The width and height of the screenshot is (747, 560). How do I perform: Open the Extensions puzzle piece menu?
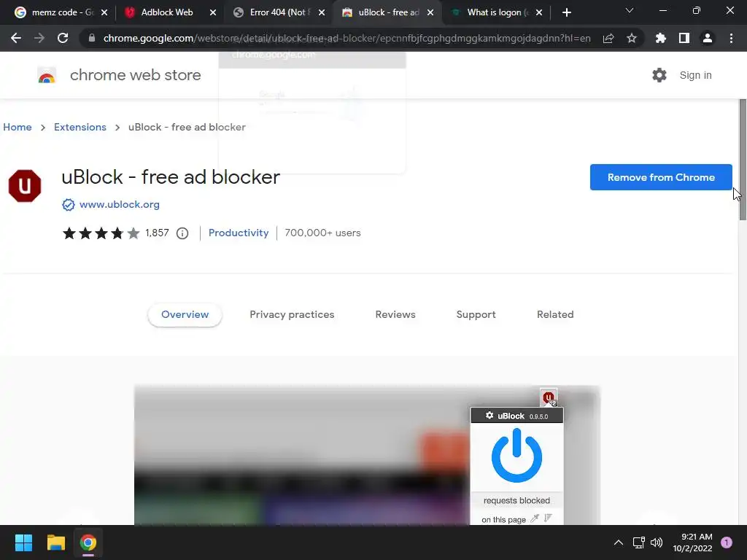(661, 38)
